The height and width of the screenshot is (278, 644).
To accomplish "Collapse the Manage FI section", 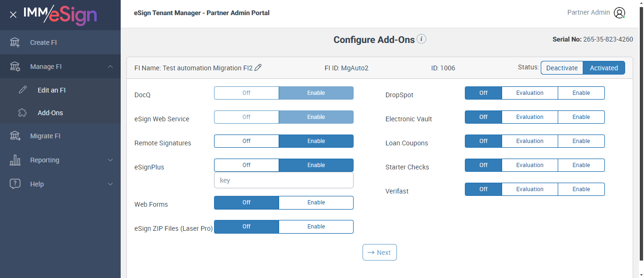I will click(110, 67).
